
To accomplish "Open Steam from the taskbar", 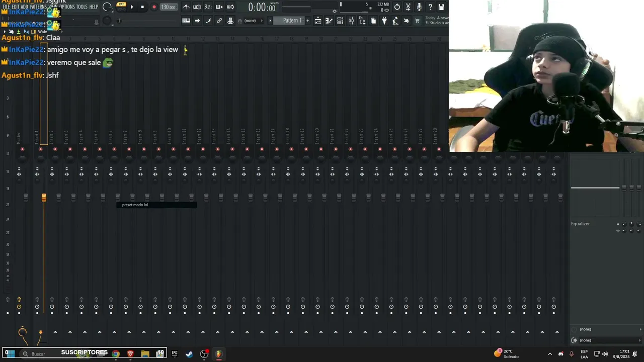I will [189, 354].
